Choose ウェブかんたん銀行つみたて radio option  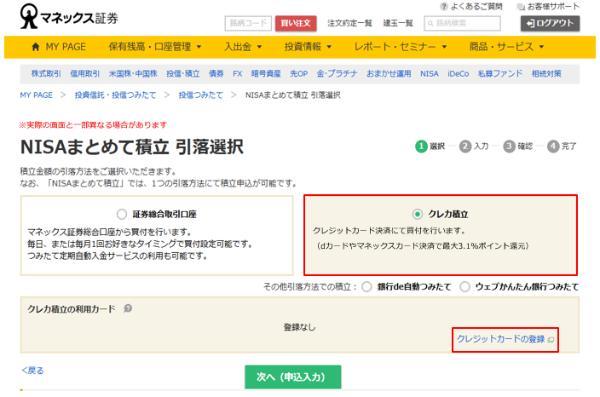(465, 287)
